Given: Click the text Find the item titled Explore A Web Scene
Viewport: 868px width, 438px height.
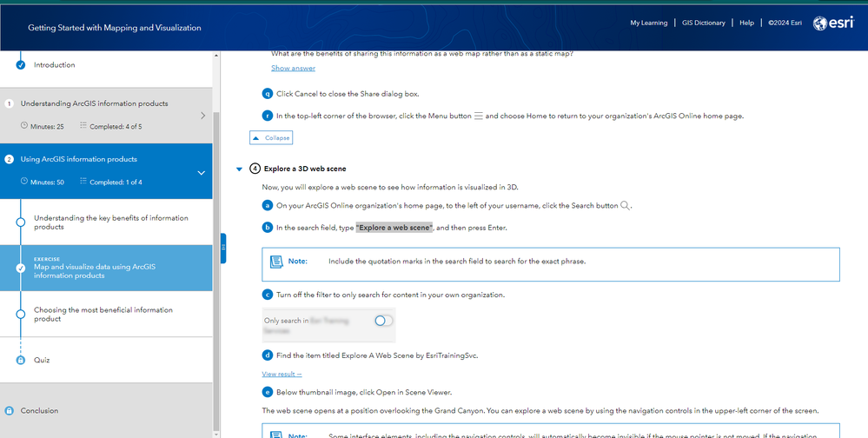Looking at the screenshot, I should (377, 355).
